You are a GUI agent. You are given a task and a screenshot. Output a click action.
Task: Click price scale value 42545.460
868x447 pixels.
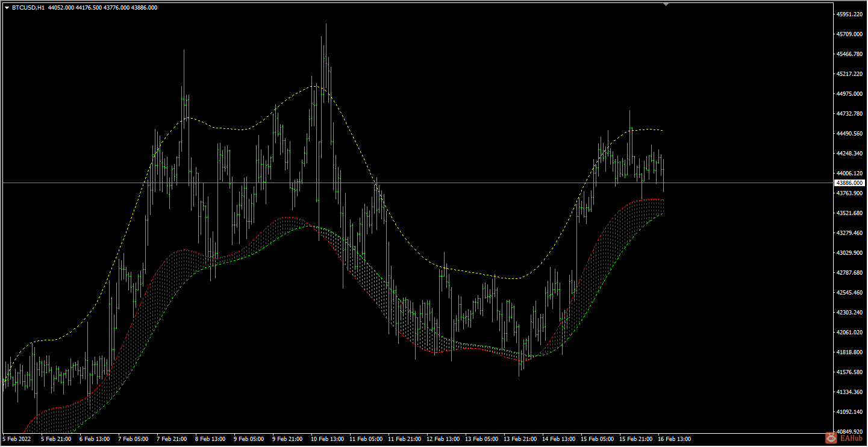click(x=849, y=293)
